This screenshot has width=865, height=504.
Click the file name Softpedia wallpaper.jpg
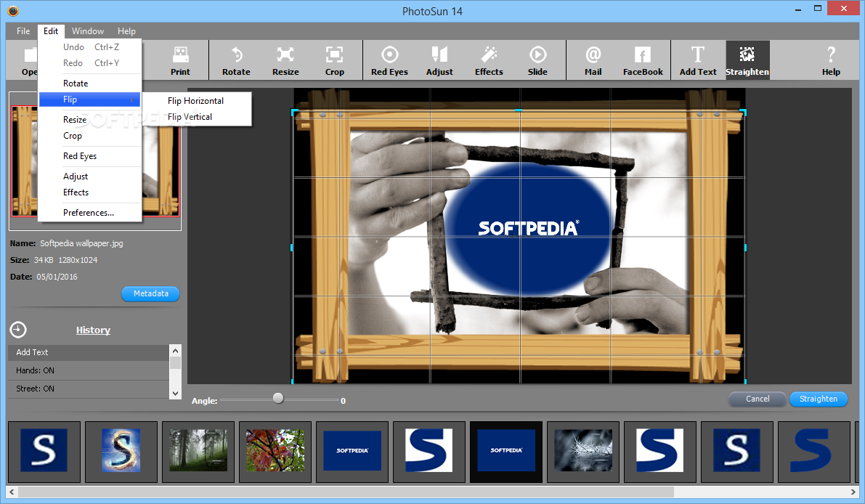[x=81, y=243]
